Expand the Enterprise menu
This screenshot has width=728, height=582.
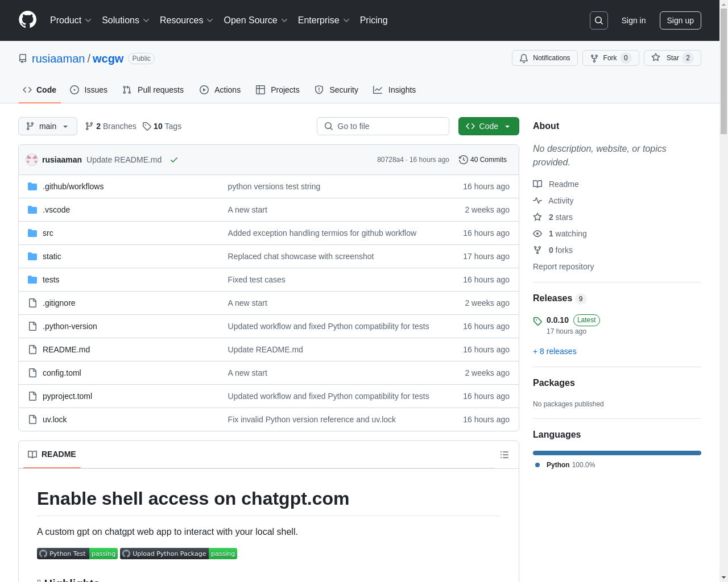(x=324, y=20)
